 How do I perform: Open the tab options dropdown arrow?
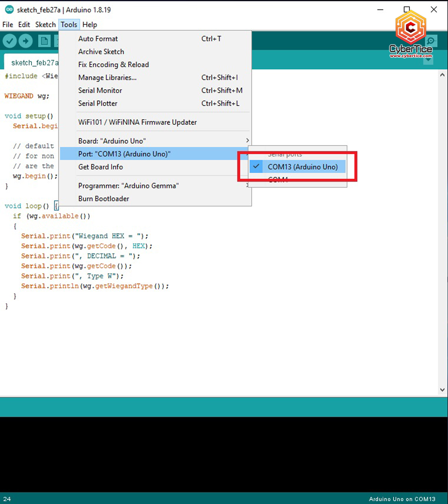tap(428, 60)
